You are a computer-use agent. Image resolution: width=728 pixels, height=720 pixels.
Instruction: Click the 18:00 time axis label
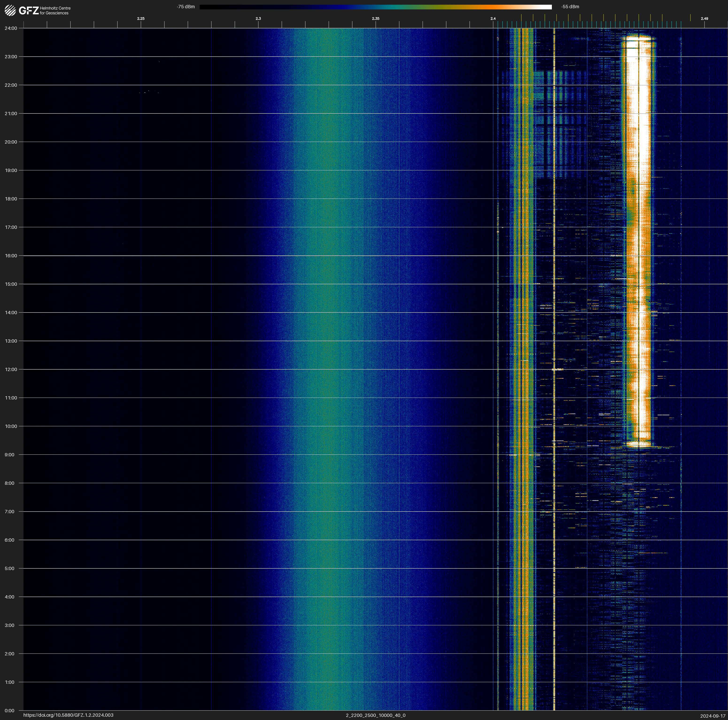(11, 199)
